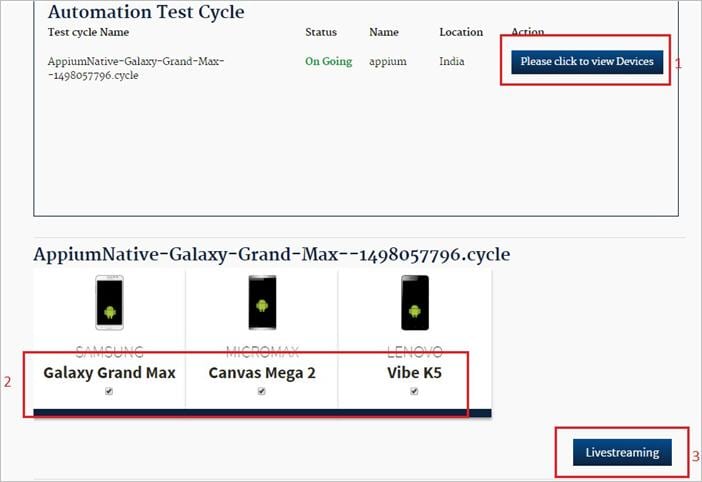Screen dimensions: 702x482
Task: Uncheck the Canvas Mega 2 checkbox
Action: pyautogui.click(x=261, y=392)
